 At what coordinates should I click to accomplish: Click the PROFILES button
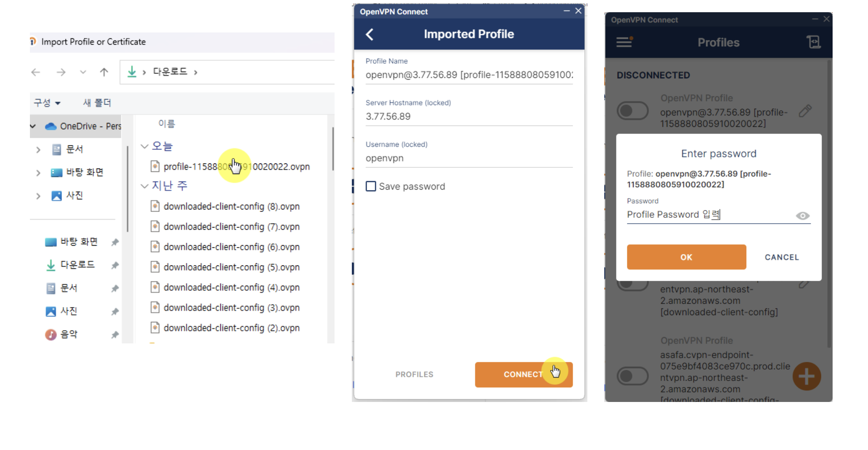(414, 375)
